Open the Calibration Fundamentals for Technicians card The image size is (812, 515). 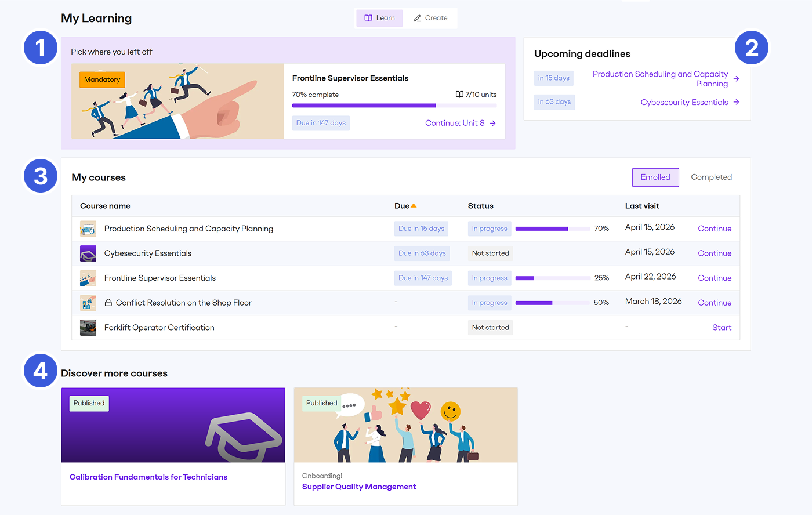(148, 477)
